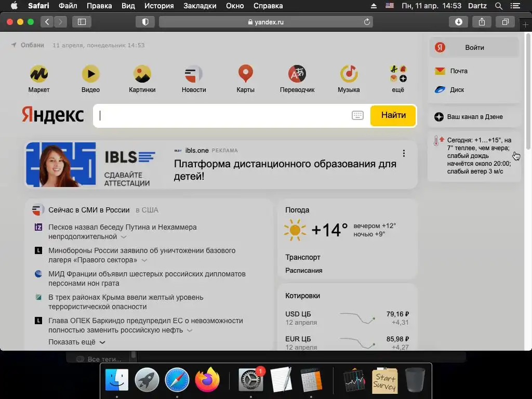Open Notification Center list icon
This screenshot has width=532, height=399.
[x=515, y=6]
